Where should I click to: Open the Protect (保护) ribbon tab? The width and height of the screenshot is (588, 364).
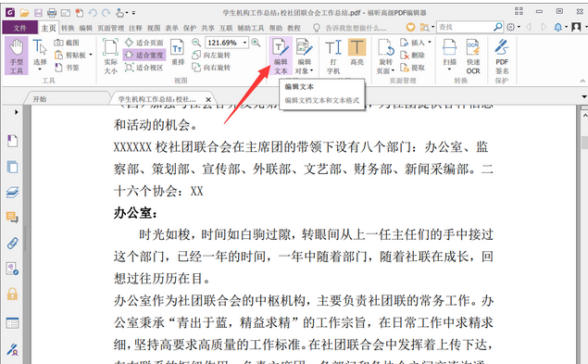(x=190, y=28)
